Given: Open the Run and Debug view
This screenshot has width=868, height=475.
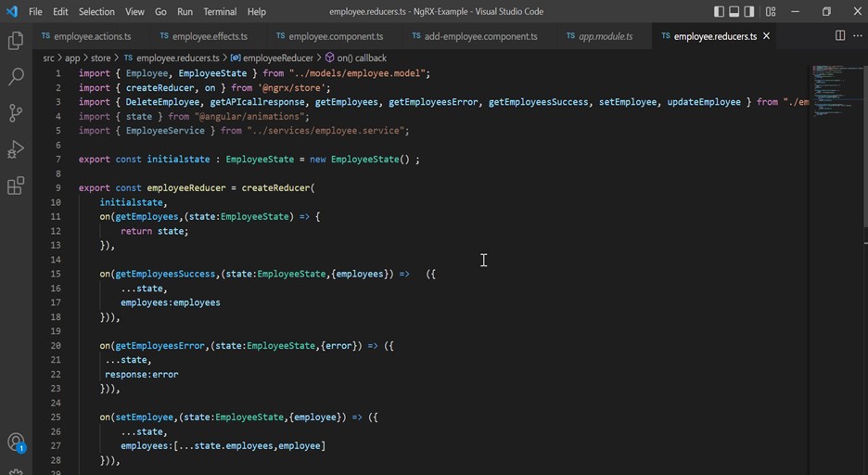Looking at the screenshot, I should tap(16, 149).
